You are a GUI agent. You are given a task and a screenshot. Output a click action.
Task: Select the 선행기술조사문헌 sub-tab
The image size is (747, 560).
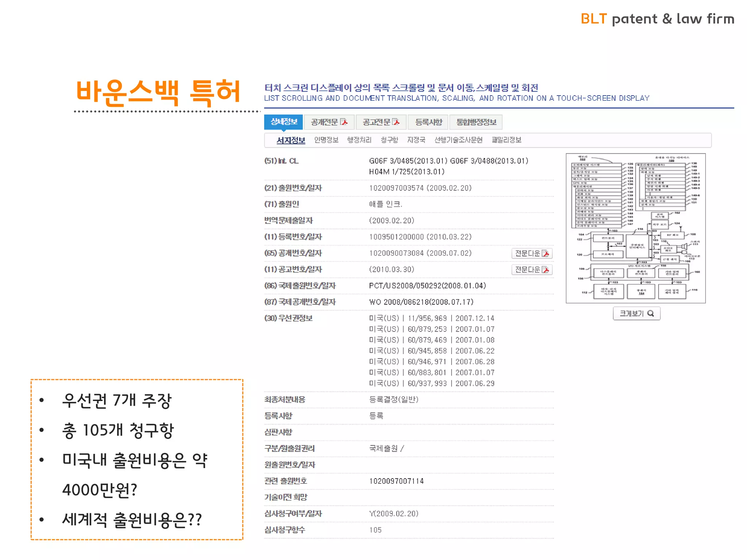[x=458, y=140]
